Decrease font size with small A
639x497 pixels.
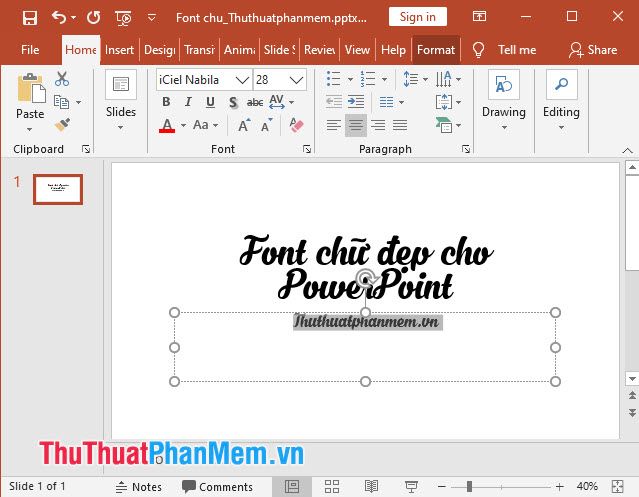coord(267,125)
